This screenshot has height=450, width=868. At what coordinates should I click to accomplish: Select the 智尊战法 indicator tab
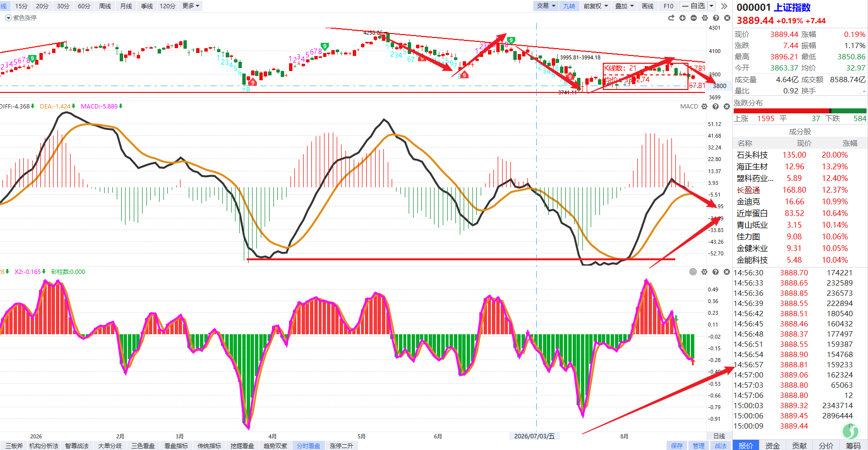77,446
